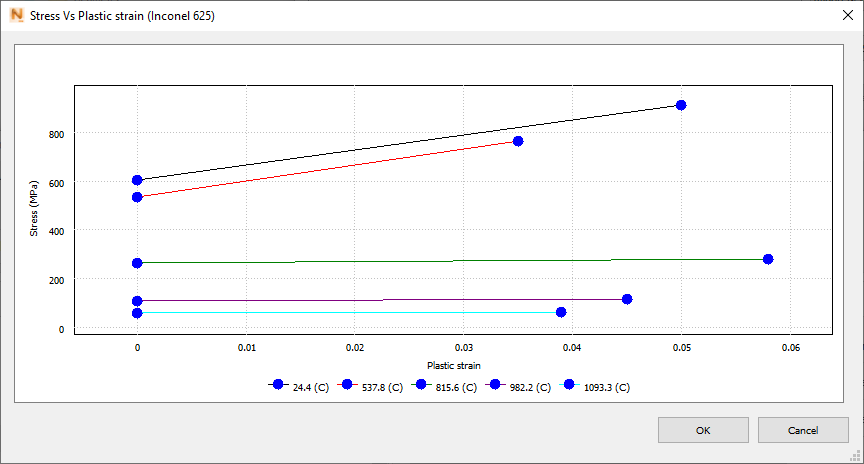
Task: Click the 0.06 tick label on strain axis
Action: [791, 348]
